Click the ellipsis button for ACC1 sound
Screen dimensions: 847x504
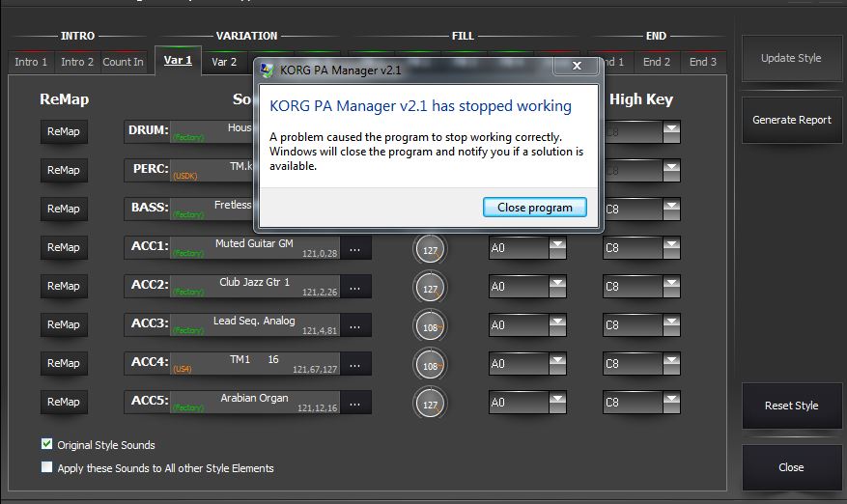pos(354,248)
